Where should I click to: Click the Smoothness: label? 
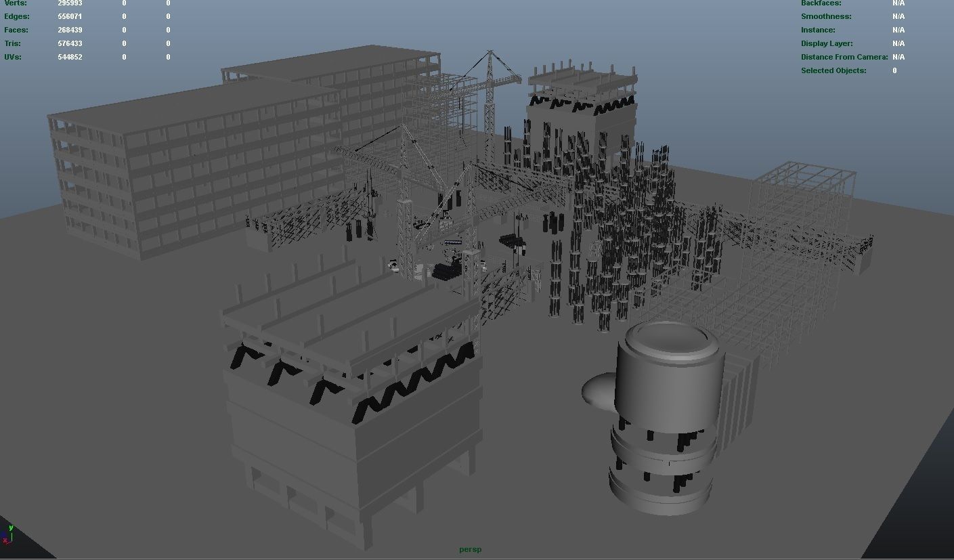(826, 16)
